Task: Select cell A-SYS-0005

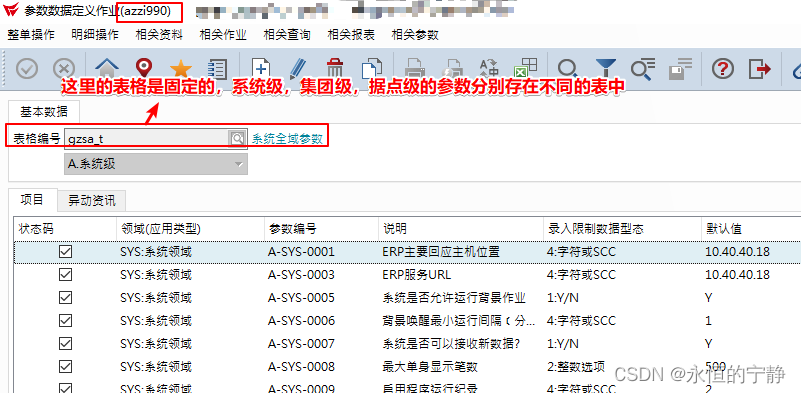Action: coord(301,298)
